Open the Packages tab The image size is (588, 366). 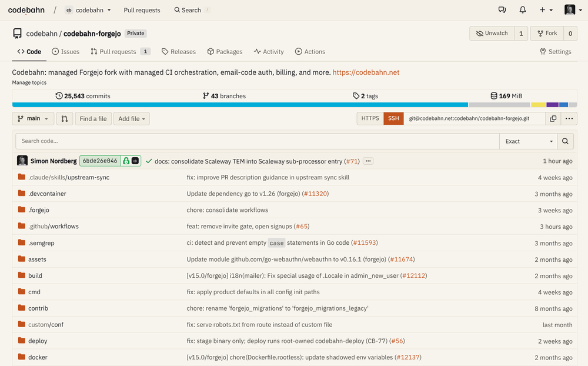[x=225, y=51]
